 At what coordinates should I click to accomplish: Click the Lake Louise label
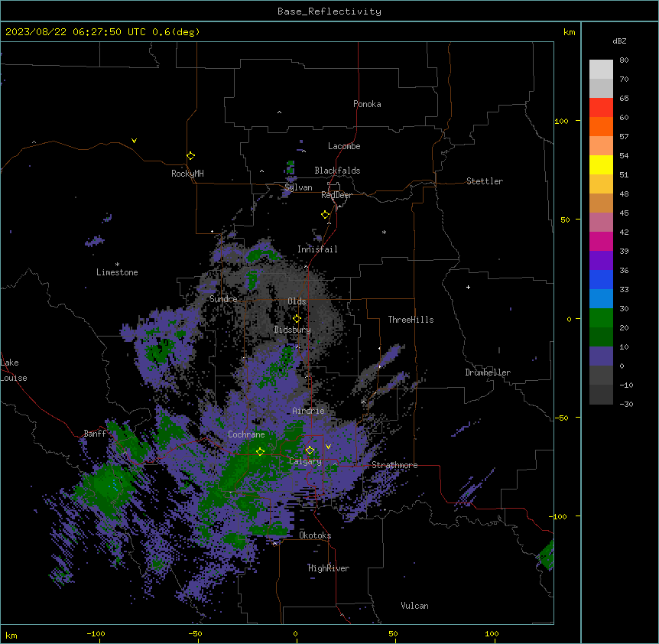coord(14,370)
